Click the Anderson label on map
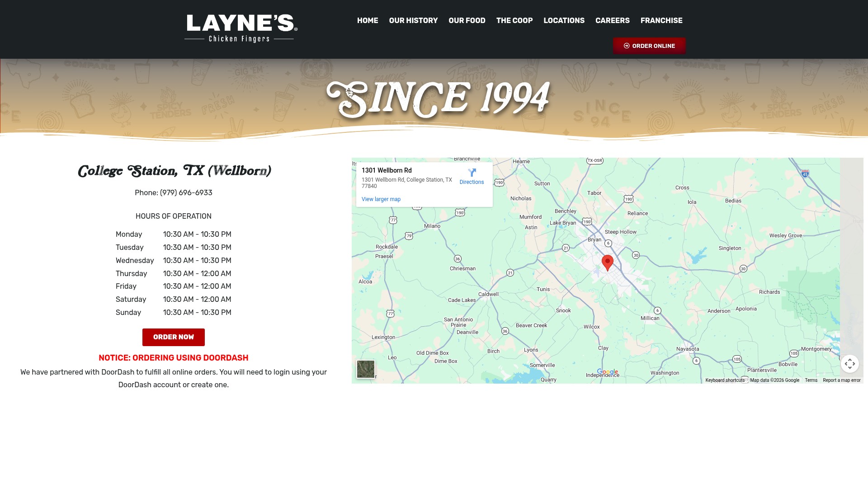Viewport: 868px width, 488px height. [719, 311]
